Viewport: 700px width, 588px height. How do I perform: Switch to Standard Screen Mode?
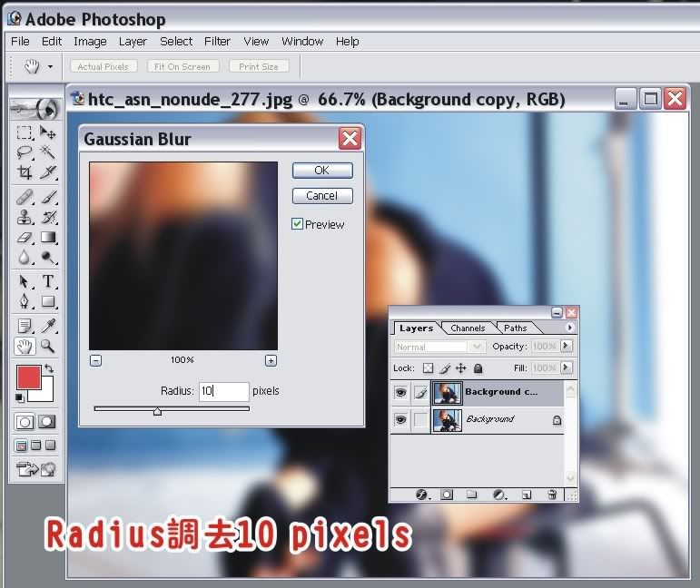coord(22,446)
